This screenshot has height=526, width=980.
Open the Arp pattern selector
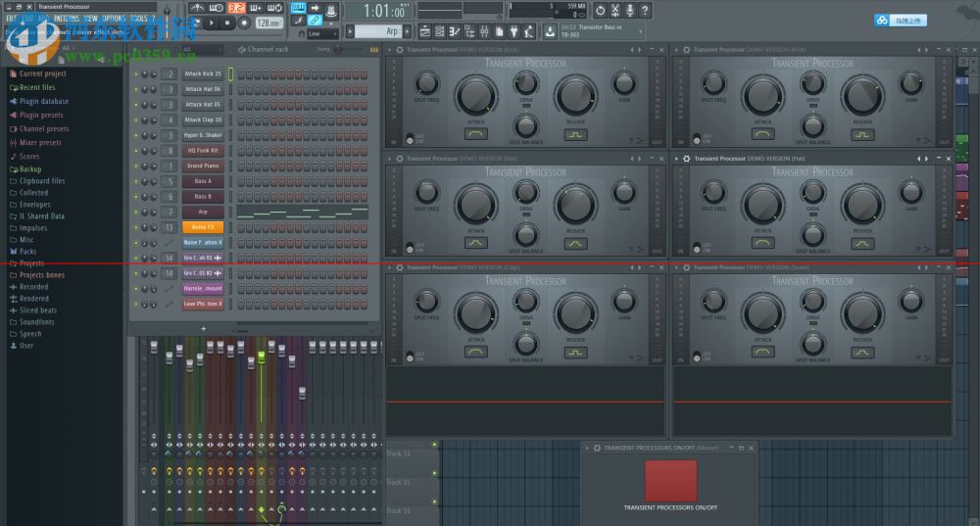378,31
